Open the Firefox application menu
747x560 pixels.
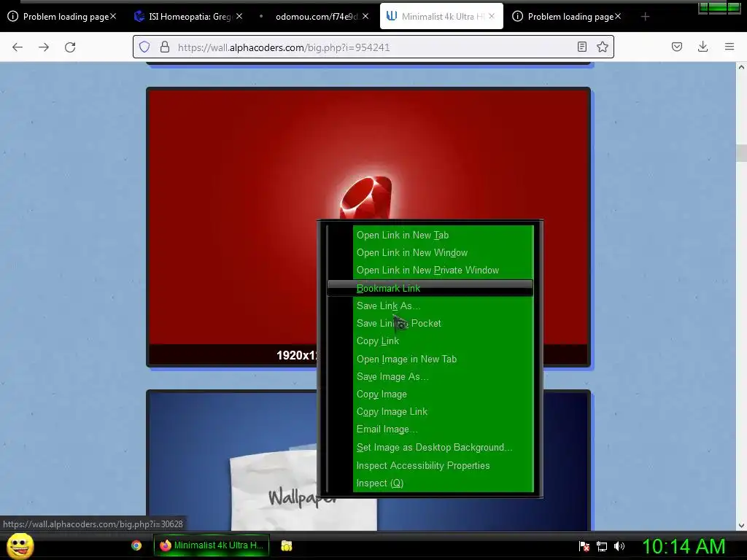(729, 47)
